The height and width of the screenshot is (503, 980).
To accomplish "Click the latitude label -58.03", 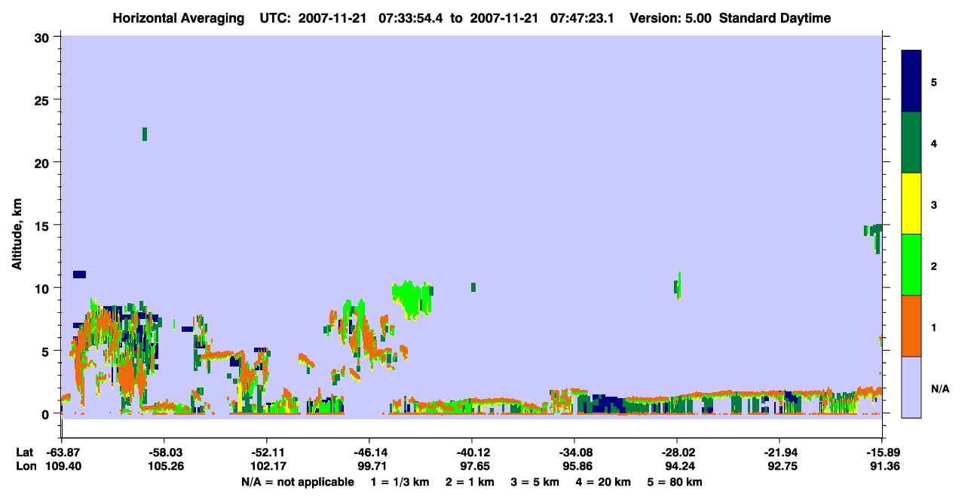I will click(164, 452).
